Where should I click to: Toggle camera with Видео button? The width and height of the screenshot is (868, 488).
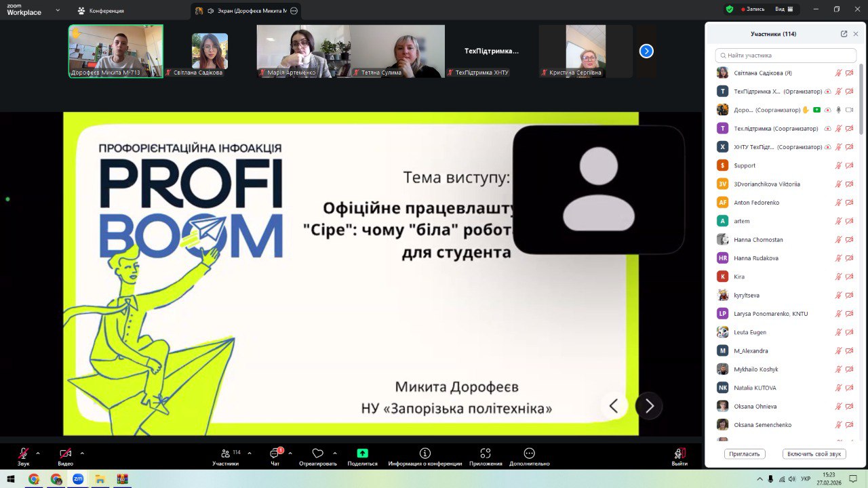[65, 453]
